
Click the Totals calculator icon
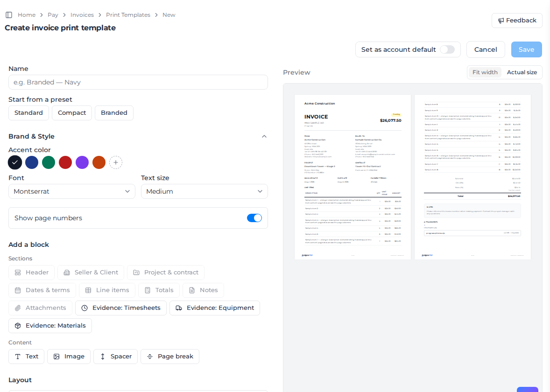pos(148,290)
